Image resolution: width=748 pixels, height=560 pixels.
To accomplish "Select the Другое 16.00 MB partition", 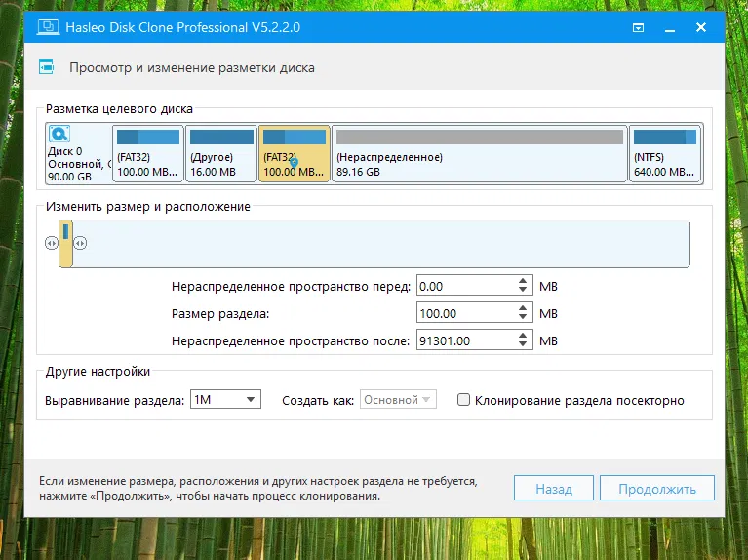I will click(x=220, y=154).
